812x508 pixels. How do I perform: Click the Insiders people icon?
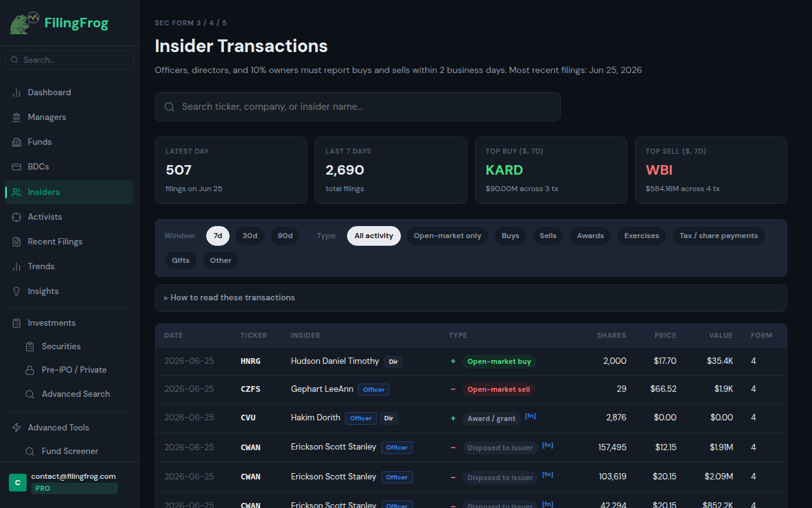click(16, 192)
